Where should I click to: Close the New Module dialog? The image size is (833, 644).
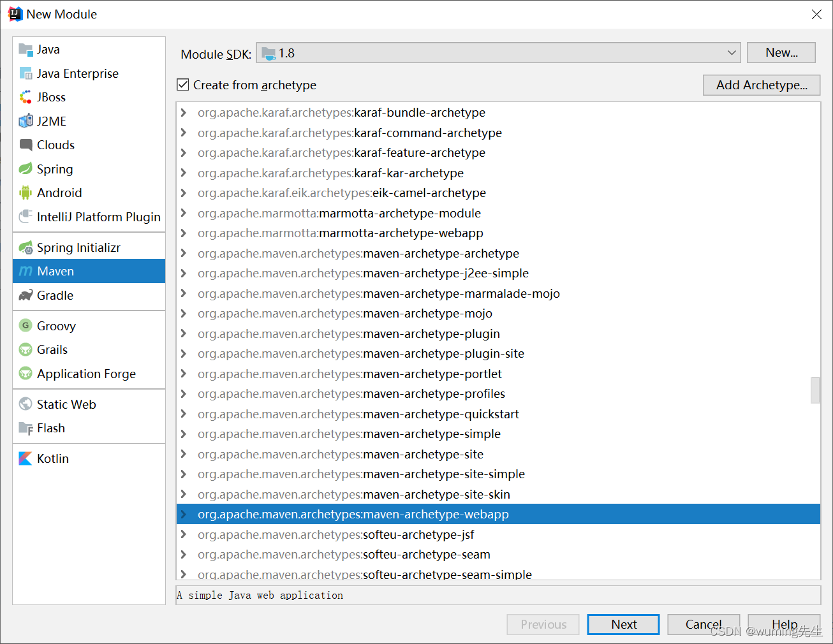point(816,14)
